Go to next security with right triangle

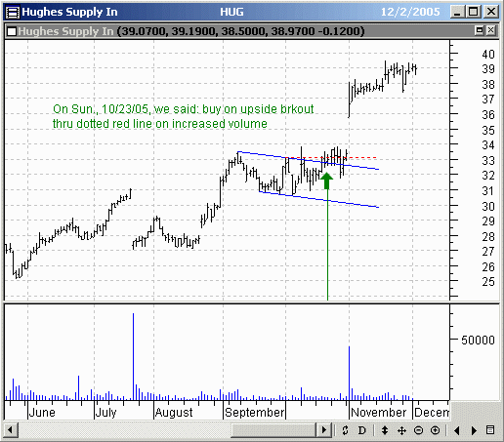click(474, 430)
